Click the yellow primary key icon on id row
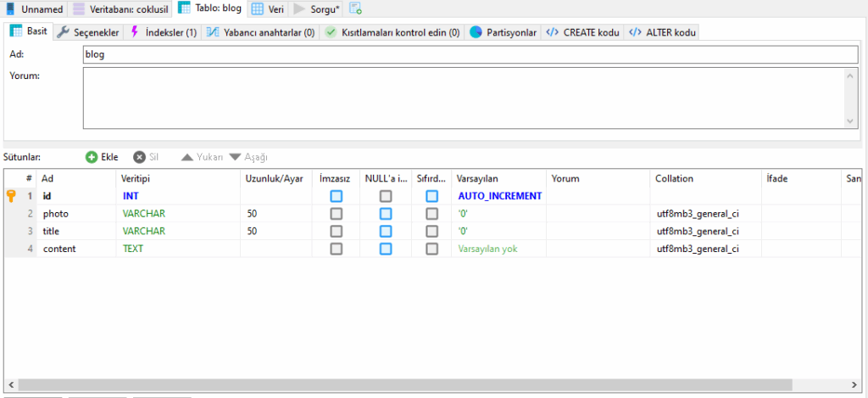Image resolution: width=868 pixels, height=398 pixels. 11,196
